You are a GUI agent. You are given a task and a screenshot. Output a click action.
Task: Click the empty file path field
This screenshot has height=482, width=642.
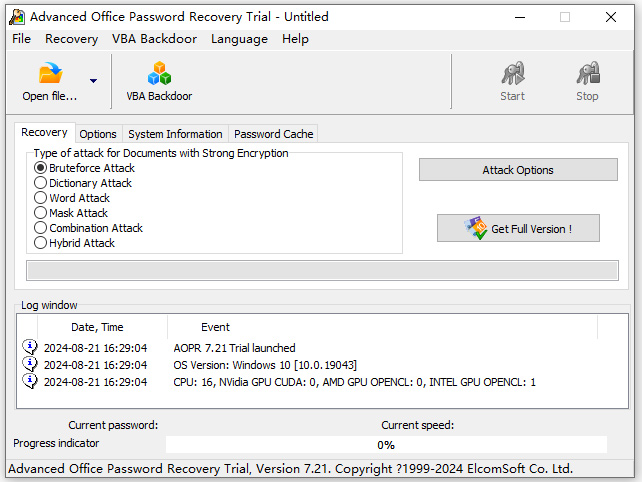click(x=322, y=270)
